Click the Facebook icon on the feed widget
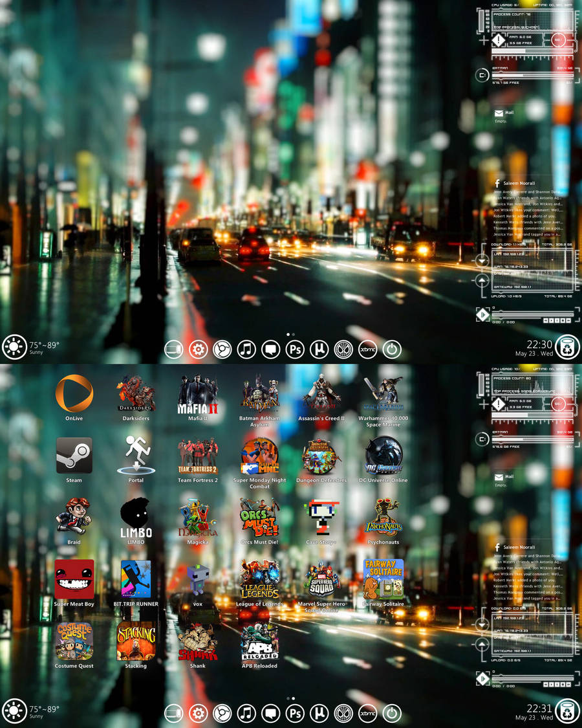This screenshot has height=728, width=582. tap(496, 183)
